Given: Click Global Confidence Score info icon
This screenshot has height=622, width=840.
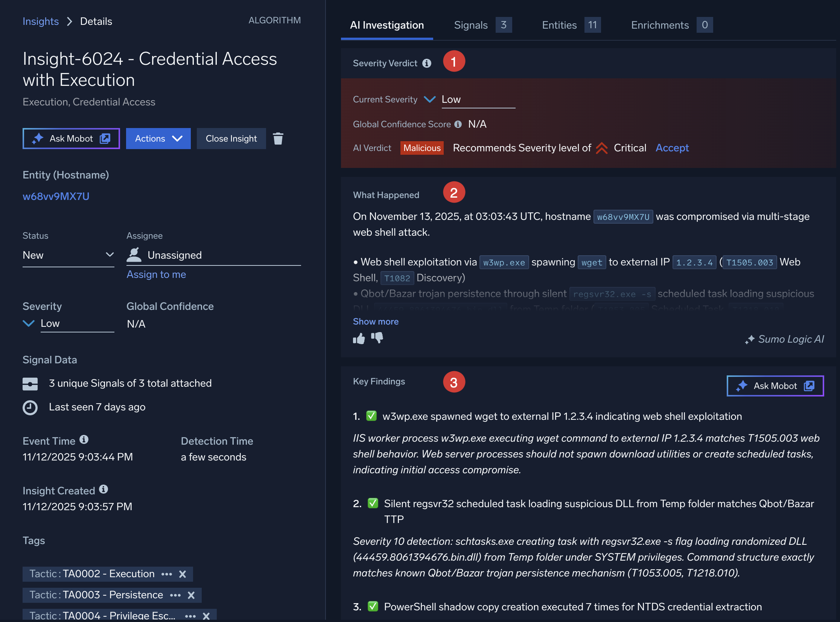Looking at the screenshot, I should (458, 124).
